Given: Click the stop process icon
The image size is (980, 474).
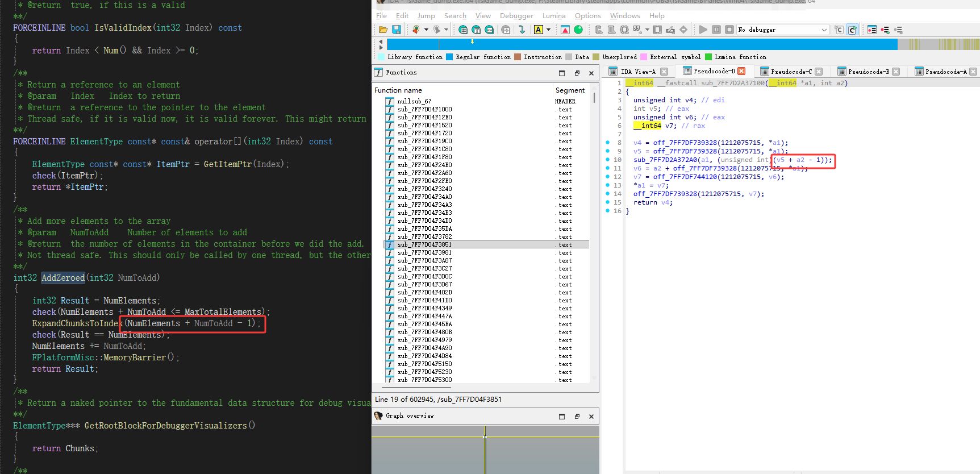Looking at the screenshot, I should 729,30.
